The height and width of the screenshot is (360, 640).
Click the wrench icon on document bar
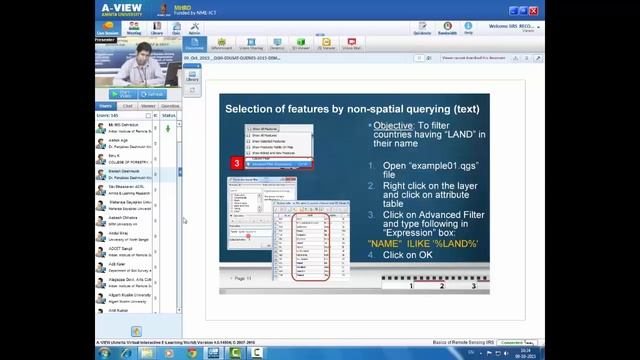[x=538, y=58]
